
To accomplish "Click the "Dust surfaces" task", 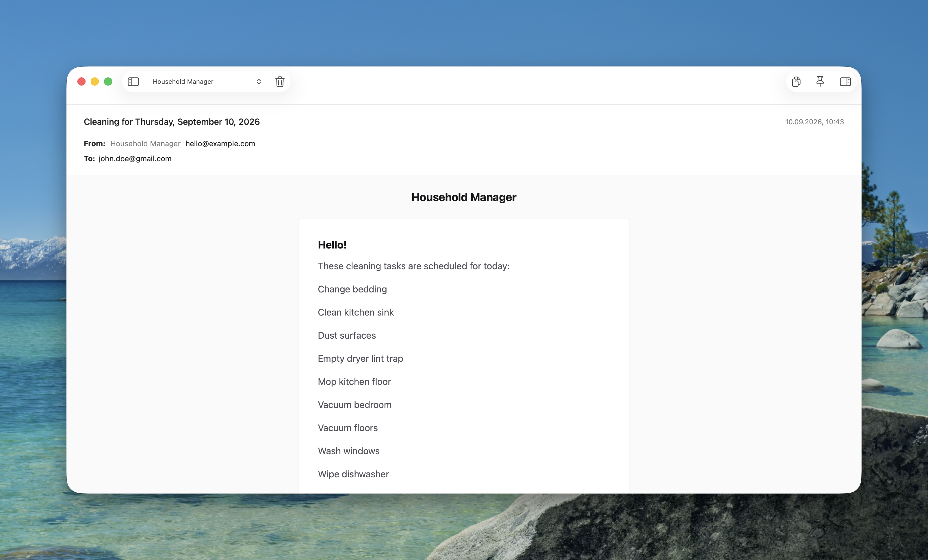I will pyautogui.click(x=346, y=335).
